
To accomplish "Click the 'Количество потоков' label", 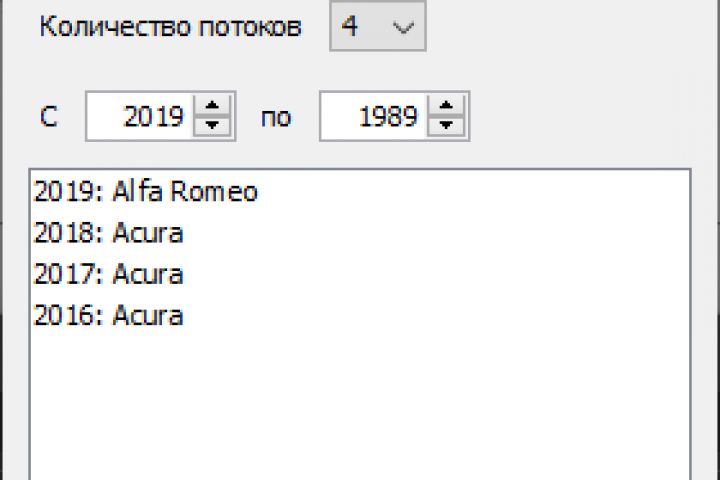I will click(170, 28).
